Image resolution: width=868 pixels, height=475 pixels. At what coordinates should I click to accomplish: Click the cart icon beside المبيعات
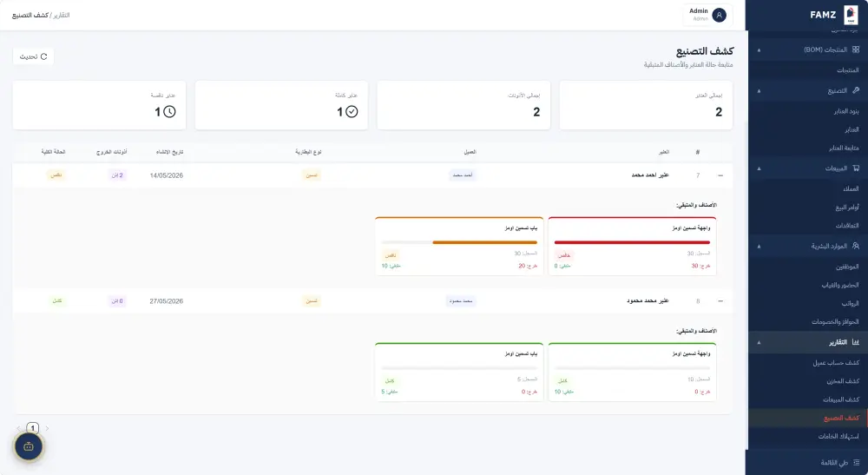point(855,168)
